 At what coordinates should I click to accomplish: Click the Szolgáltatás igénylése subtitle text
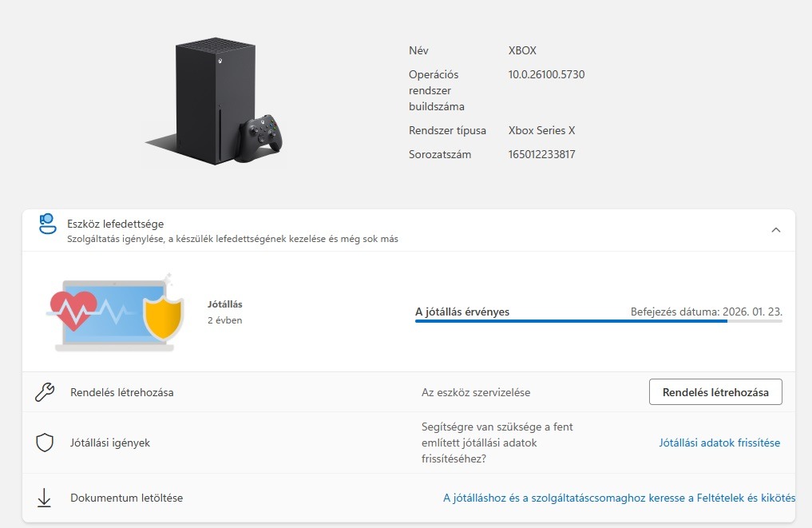[x=232, y=239]
